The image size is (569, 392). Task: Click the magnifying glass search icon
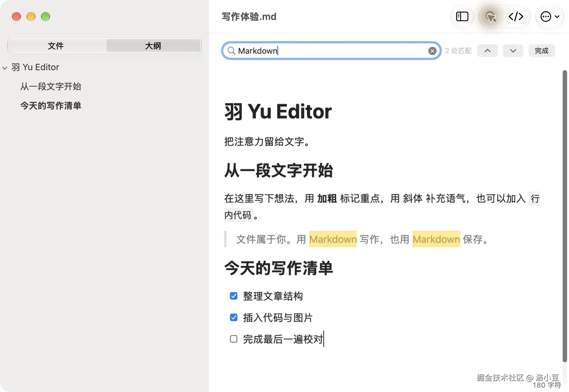click(x=231, y=51)
